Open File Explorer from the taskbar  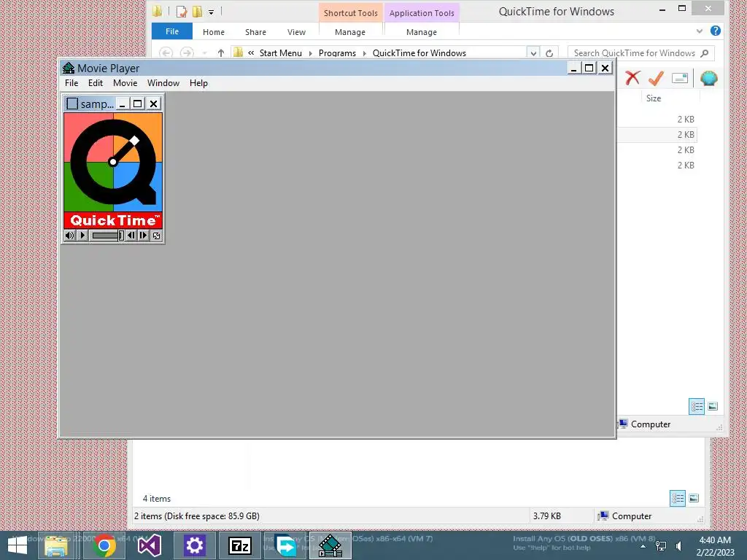pyautogui.click(x=55, y=545)
